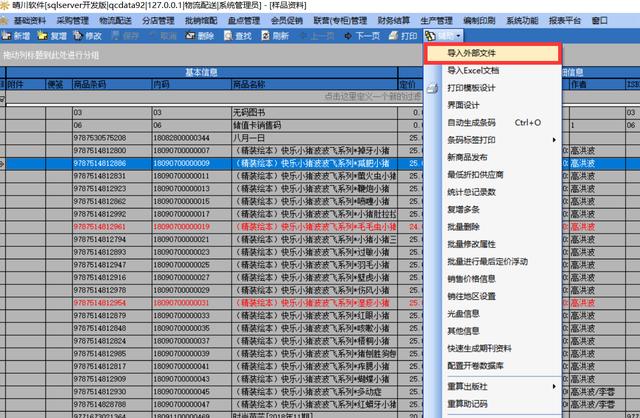Image resolution: width=640 pixels, height=418 pixels.
Task: Open the 窗口 menu
Action: [600, 20]
